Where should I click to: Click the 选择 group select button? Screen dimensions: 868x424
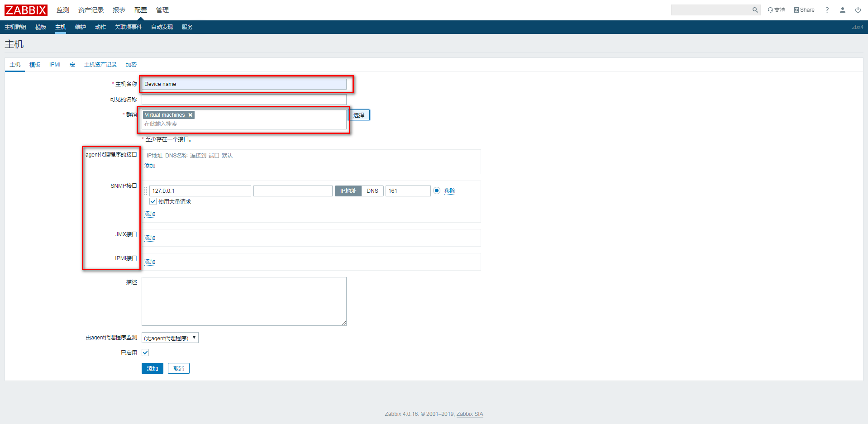[359, 115]
